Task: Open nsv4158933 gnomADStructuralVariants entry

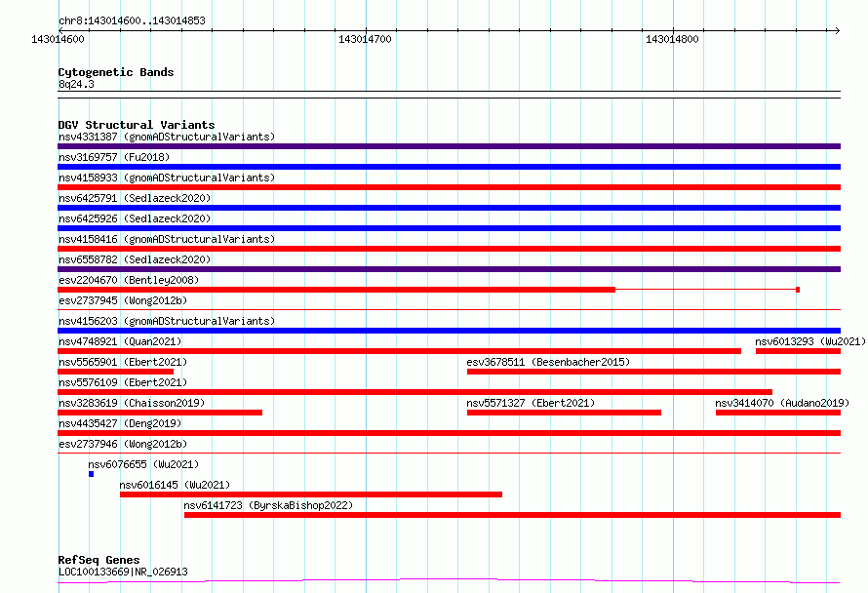Action: point(167,178)
